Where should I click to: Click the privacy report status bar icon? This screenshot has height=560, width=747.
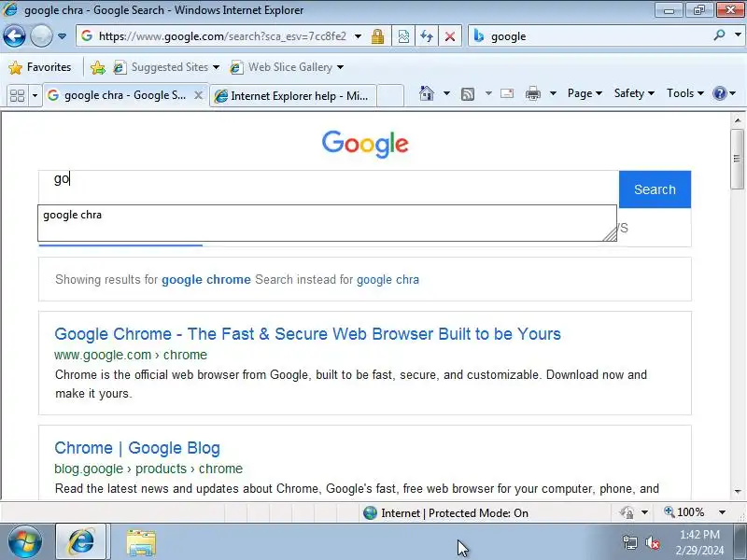(x=627, y=512)
